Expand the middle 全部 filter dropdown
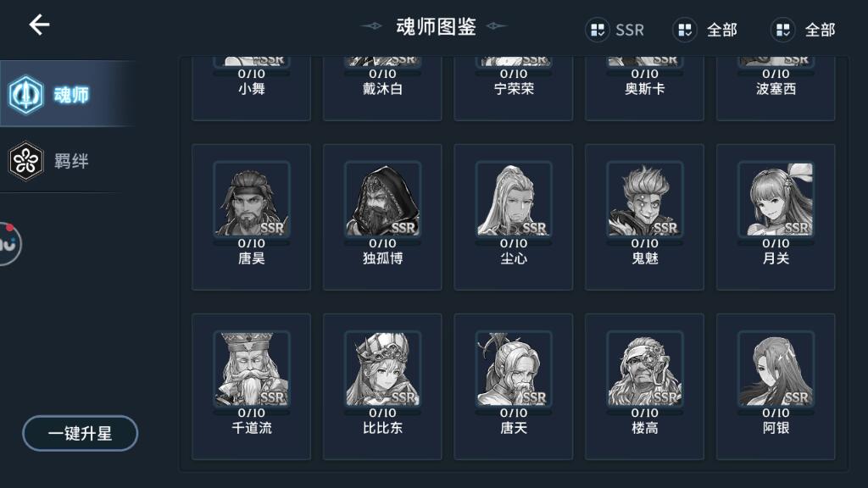Screen dimensions: 868x488 [704, 30]
